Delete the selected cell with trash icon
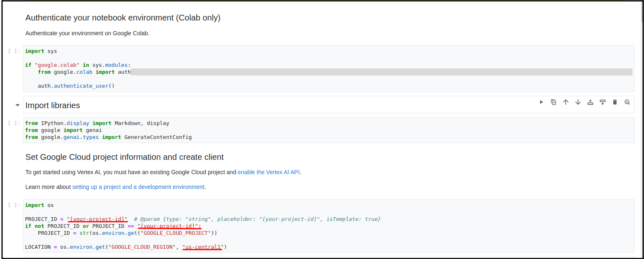 pos(615,102)
